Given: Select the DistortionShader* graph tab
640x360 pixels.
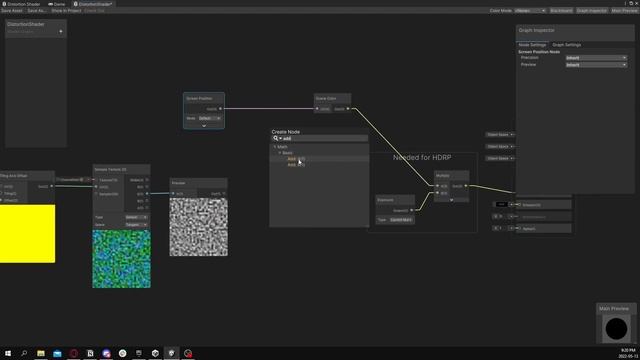Looking at the screenshot, I should [x=93, y=4].
